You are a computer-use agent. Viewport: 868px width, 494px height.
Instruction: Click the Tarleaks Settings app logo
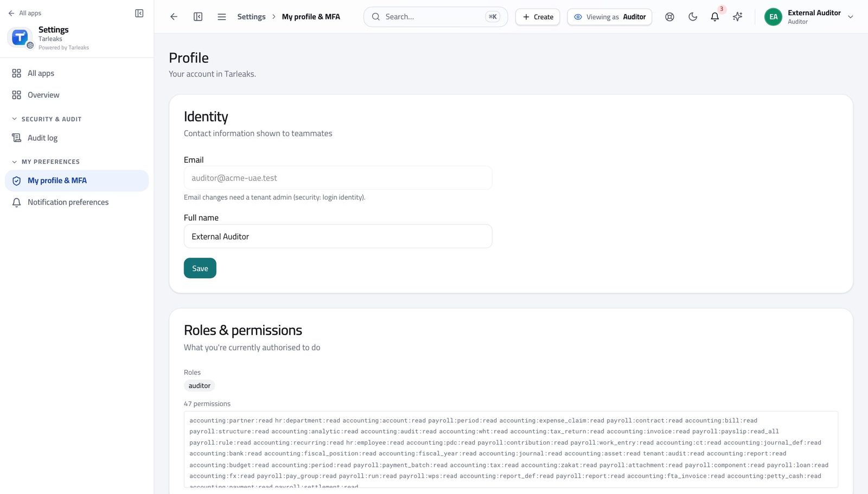coord(20,37)
